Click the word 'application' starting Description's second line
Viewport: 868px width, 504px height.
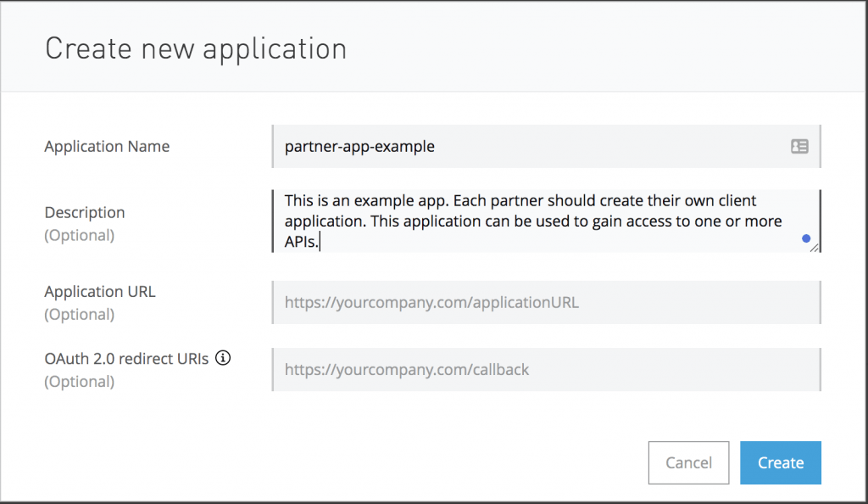[325, 221]
